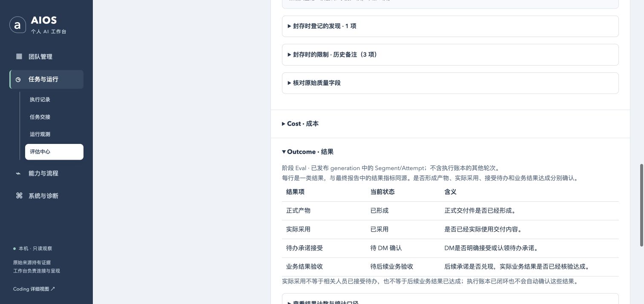Open the Coding 详细视图 link
This screenshot has width=644, height=304.
point(34,289)
